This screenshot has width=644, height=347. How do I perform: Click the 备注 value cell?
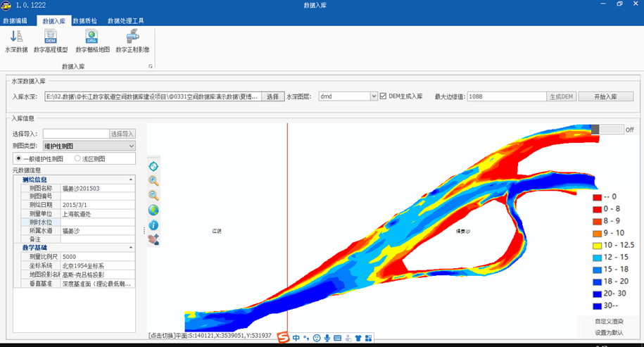(98, 239)
